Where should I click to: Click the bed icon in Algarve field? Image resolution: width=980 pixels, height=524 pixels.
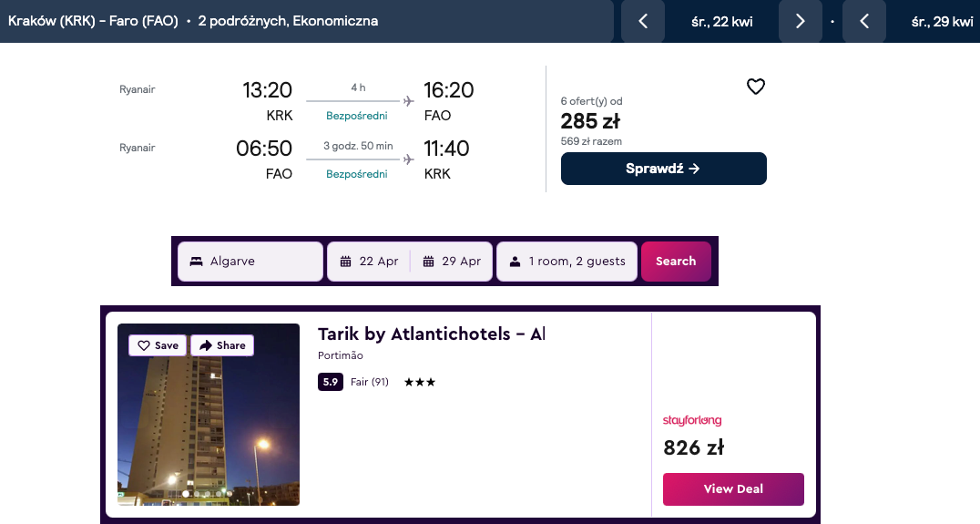196,262
